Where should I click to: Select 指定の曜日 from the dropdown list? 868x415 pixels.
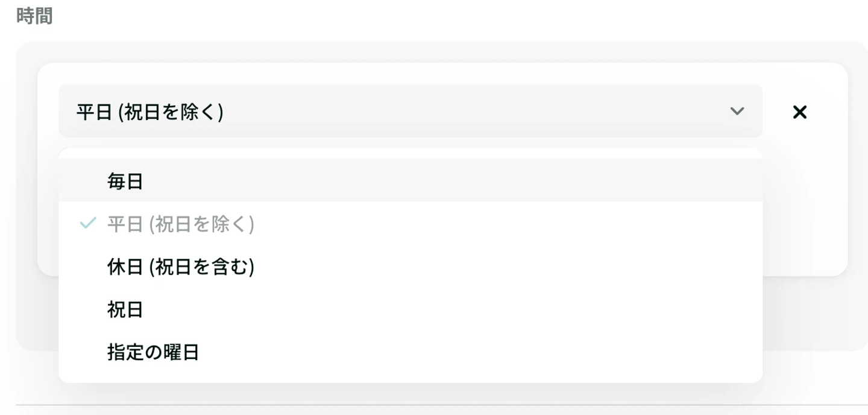153,352
